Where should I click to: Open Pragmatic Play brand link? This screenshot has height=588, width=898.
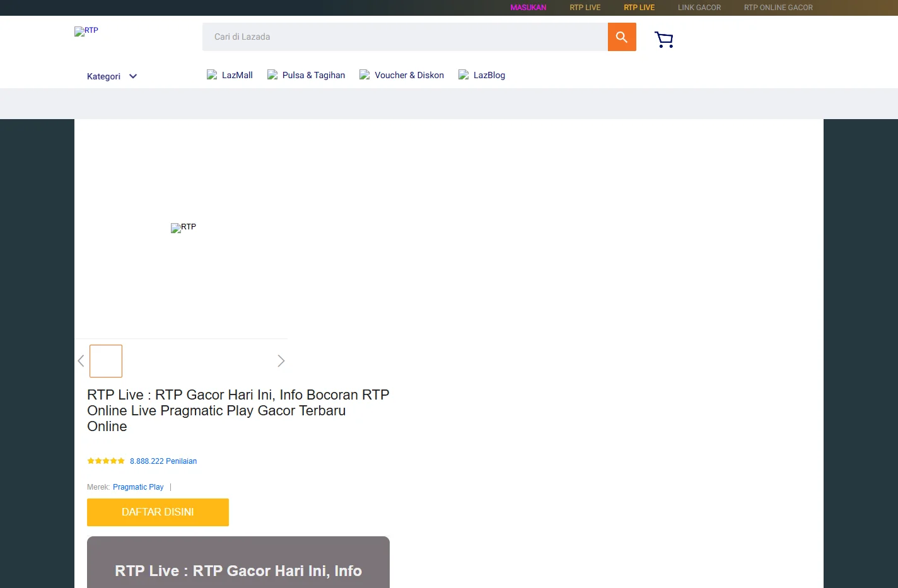tap(138, 487)
